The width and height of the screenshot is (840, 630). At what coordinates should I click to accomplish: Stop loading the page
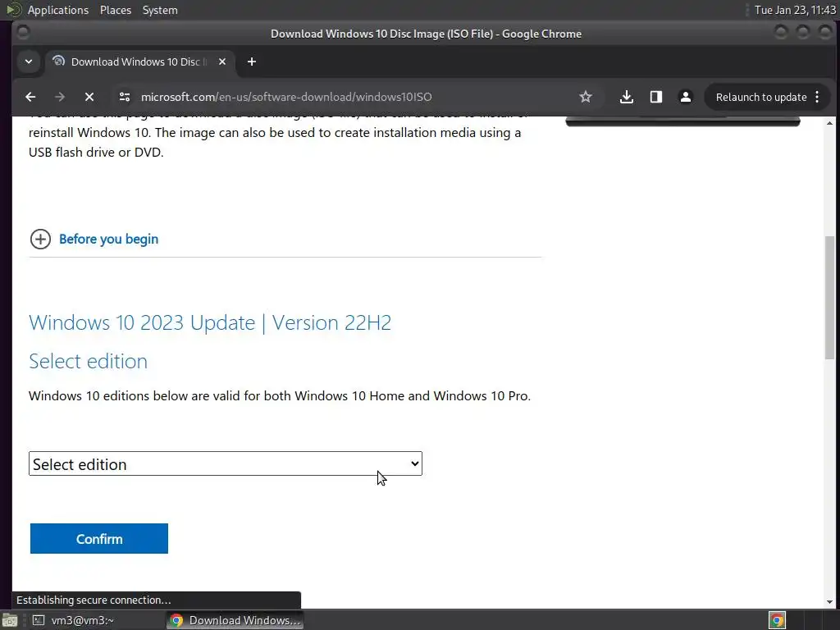89,97
